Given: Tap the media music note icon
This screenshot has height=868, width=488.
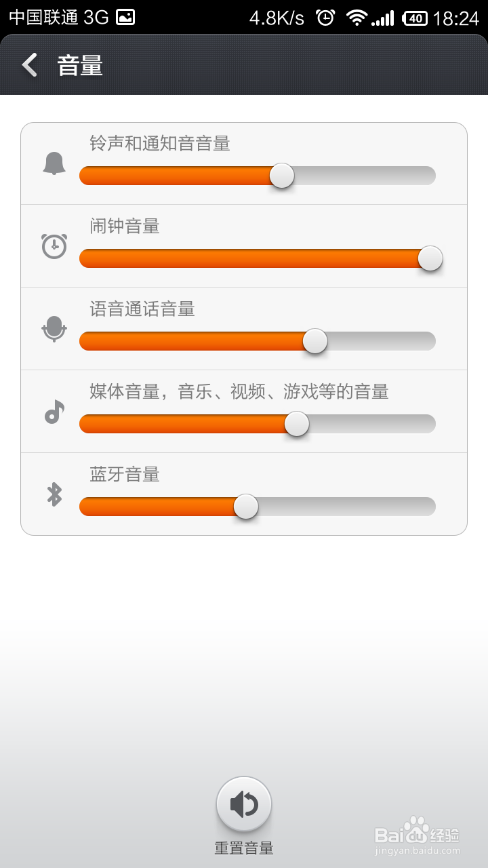Looking at the screenshot, I should click(54, 412).
